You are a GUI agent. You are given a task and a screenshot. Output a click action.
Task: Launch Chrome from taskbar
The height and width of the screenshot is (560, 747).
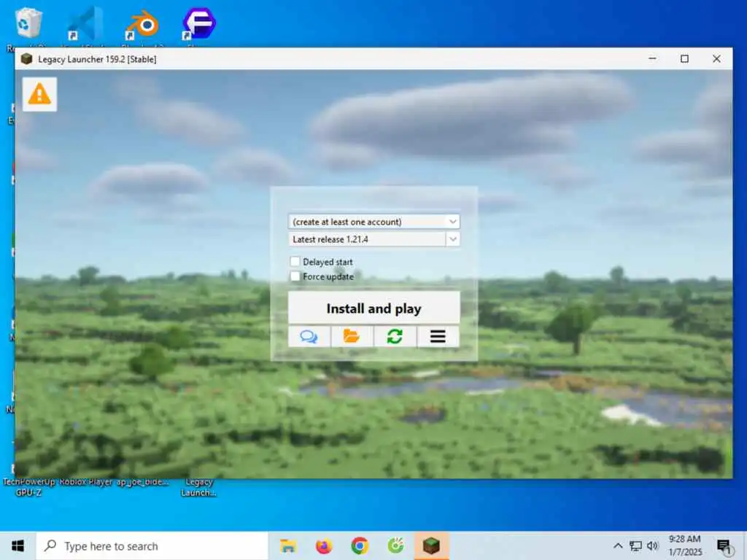pyautogui.click(x=360, y=545)
